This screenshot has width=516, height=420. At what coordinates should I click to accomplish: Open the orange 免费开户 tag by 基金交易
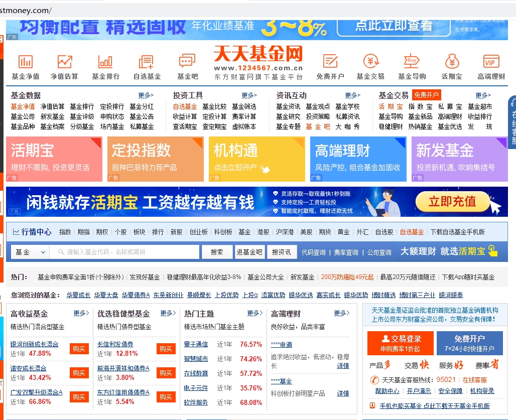pos(426,95)
